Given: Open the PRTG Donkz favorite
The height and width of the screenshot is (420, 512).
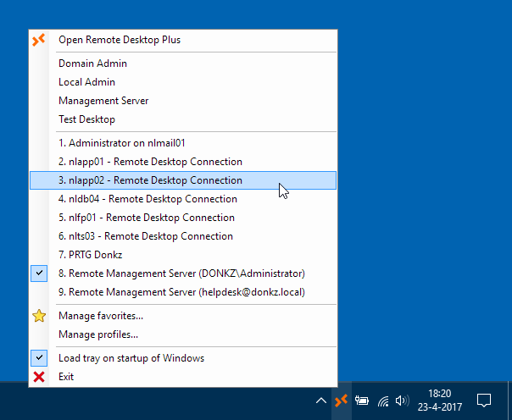Looking at the screenshot, I should [183, 255].
